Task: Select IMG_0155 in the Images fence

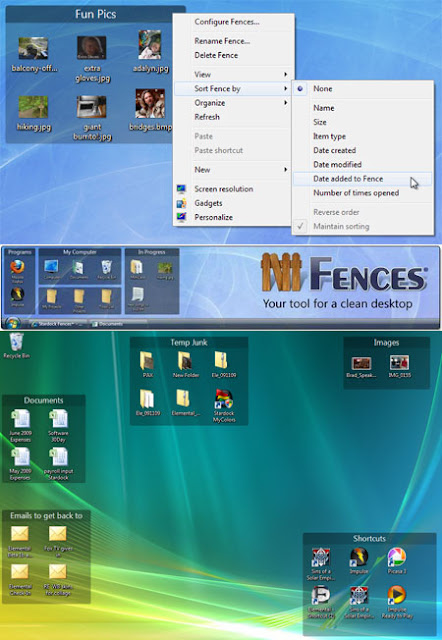Action: 399,362
